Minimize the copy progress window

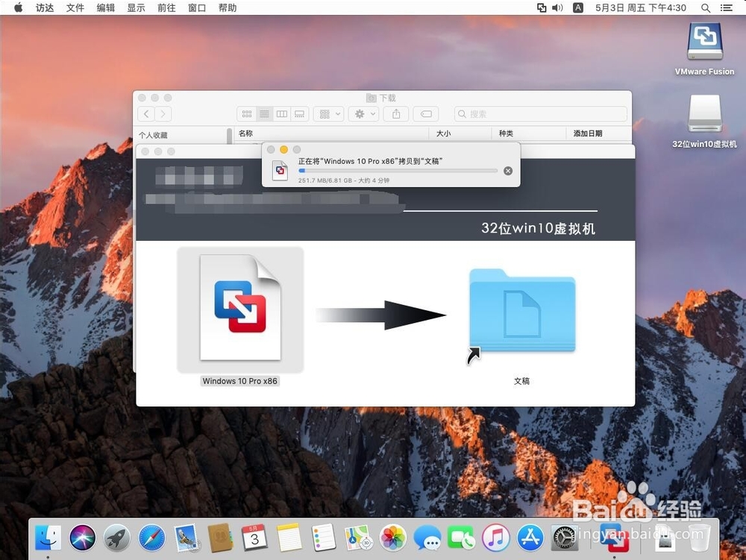283,150
